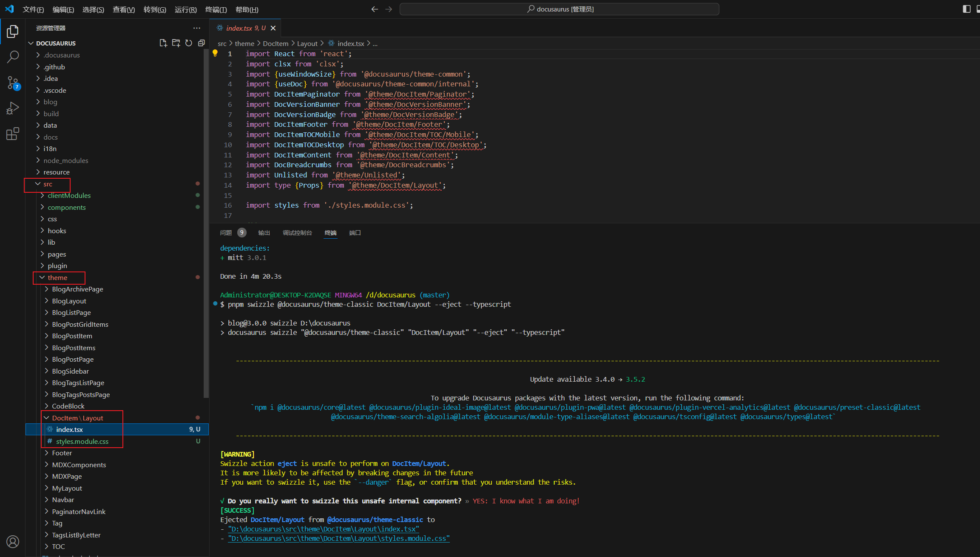Click the lightbulb code action on line 1
Screen dimensions: 980x557
(215, 53)
